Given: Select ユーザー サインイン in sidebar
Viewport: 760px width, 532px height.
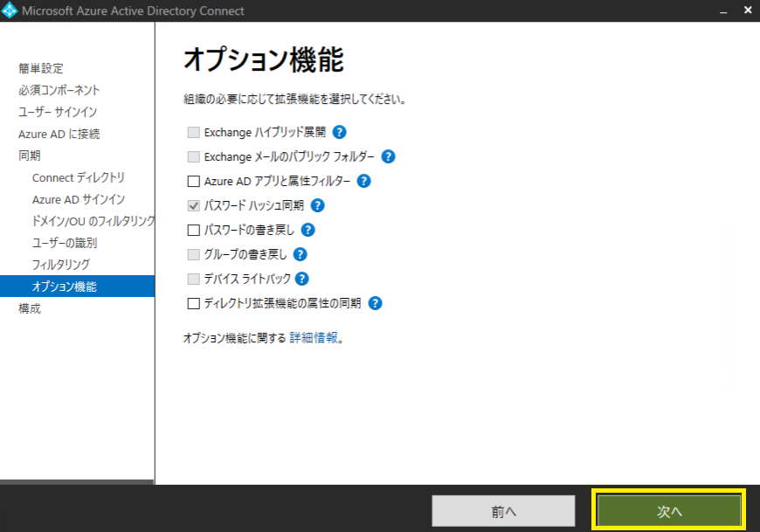Looking at the screenshot, I should coord(58,112).
